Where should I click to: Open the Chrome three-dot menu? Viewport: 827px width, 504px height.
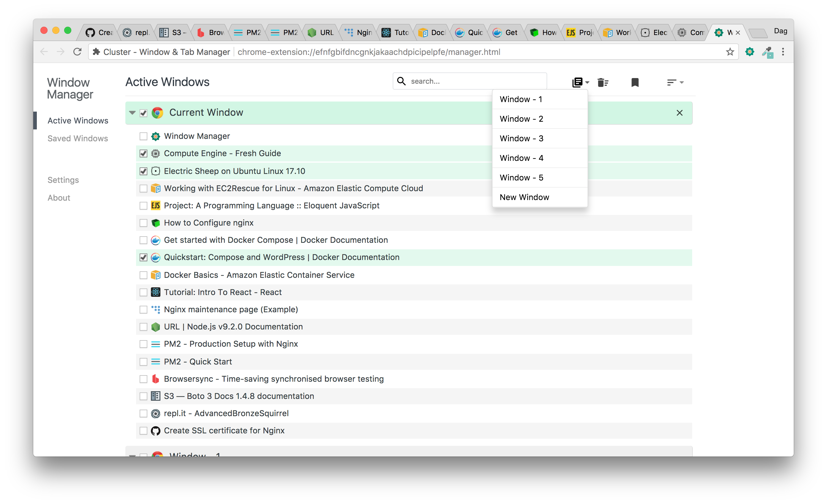pos(783,52)
